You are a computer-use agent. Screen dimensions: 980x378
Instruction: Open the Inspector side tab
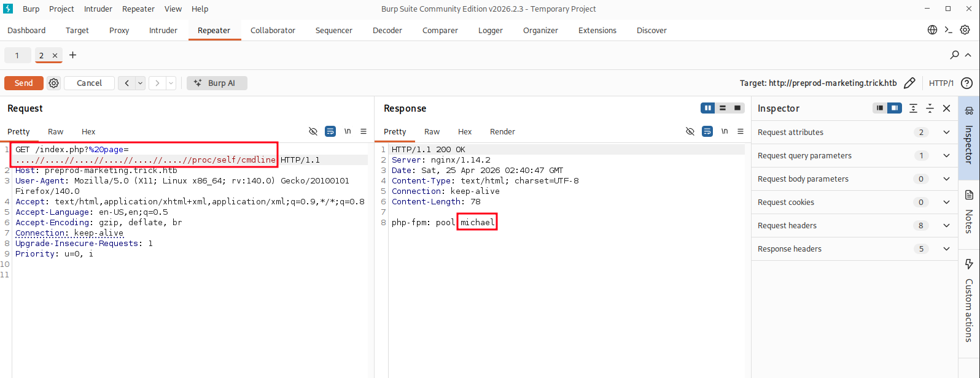(x=969, y=137)
